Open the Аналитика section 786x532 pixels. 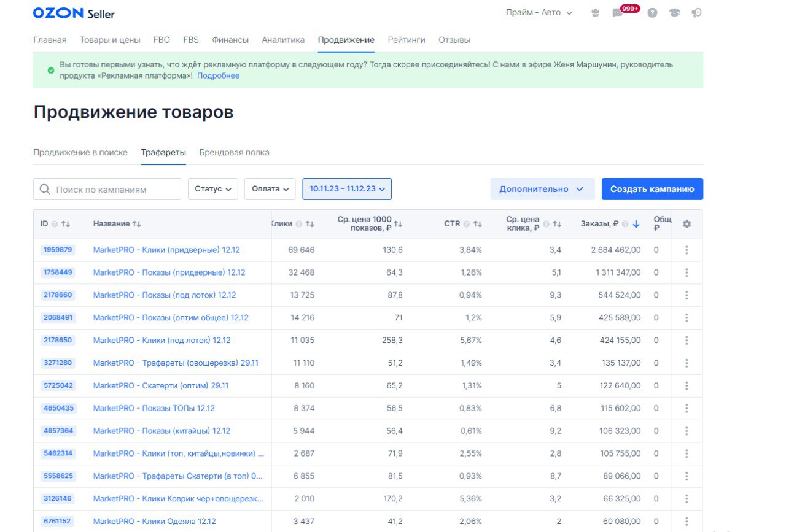pos(283,40)
